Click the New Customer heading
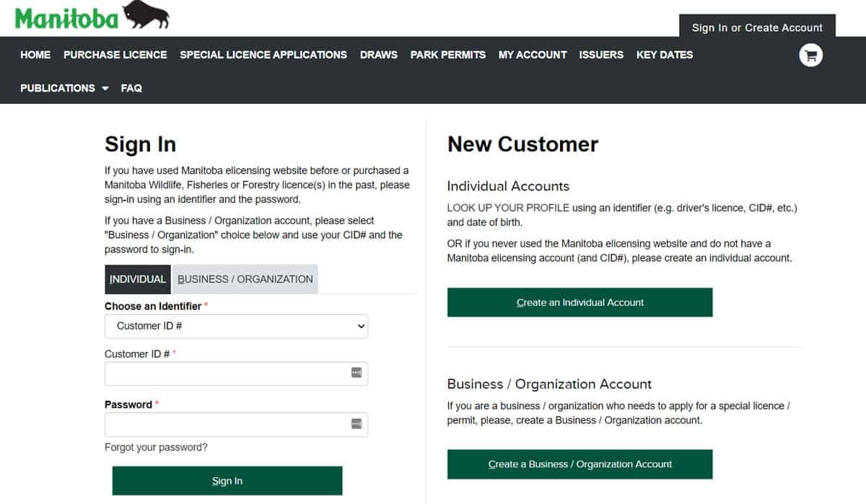Screen dimensions: 866x504 (523, 144)
